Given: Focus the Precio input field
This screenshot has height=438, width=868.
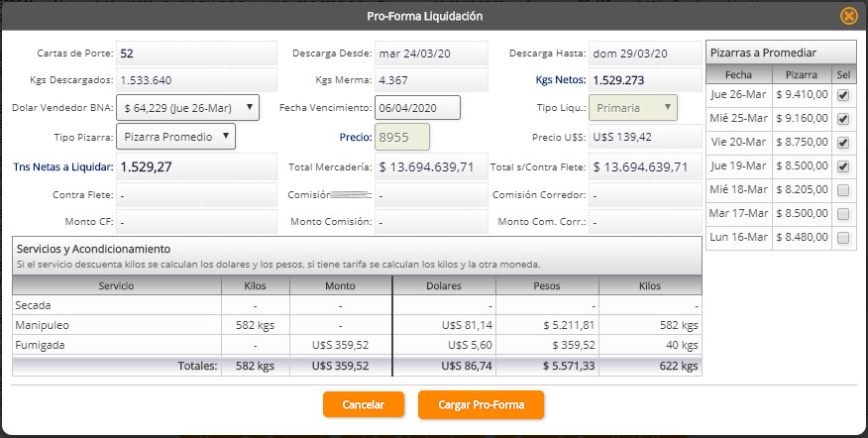Looking at the screenshot, I should 401,137.
